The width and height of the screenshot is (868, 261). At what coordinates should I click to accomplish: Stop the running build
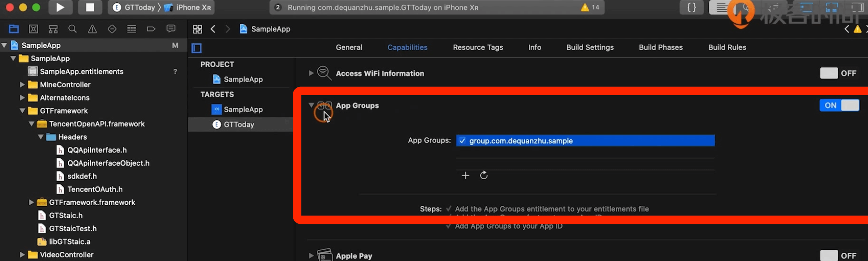click(x=90, y=7)
